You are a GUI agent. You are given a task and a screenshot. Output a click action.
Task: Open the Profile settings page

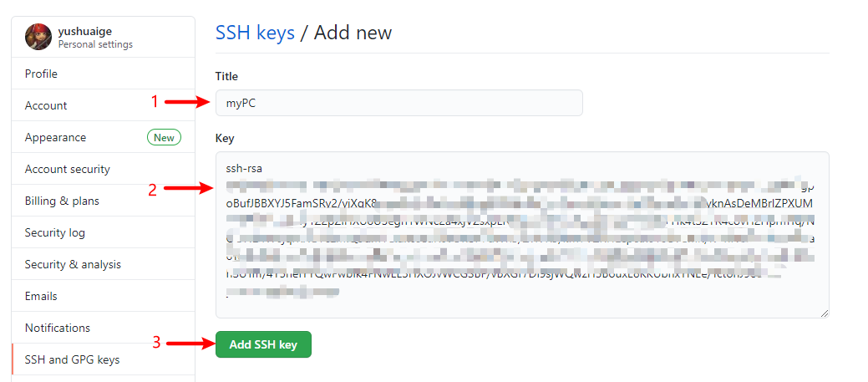click(x=103, y=74)
